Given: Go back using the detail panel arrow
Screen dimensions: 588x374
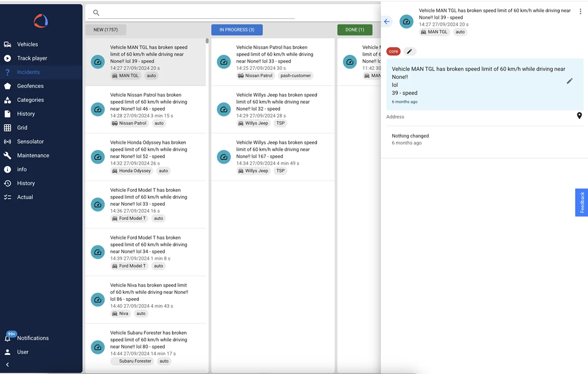Looking at the screenshot, I should tap(387, 22).
